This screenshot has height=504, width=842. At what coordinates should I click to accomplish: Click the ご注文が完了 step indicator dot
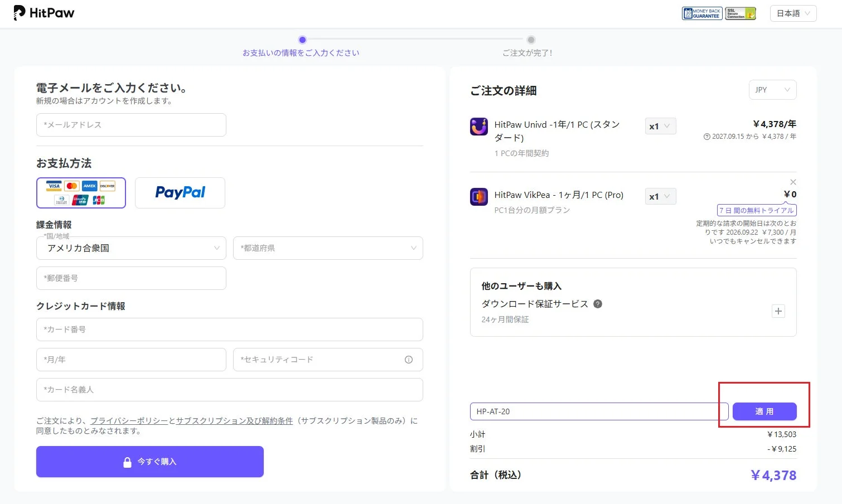tap(531, 40)
